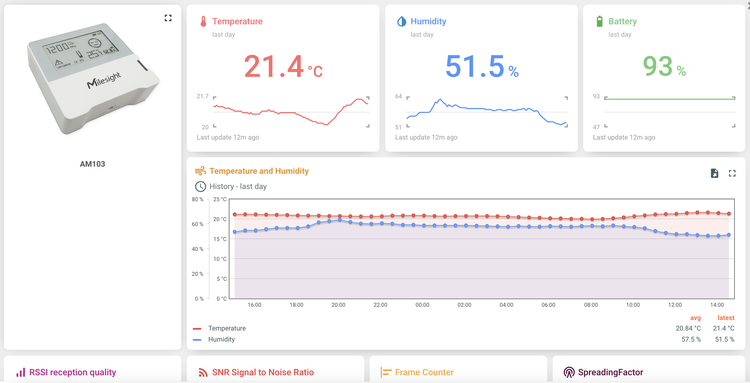Click the thermometer icon in Temperature card
The height and width of the screenshot is (383, 750).
tap(203, 22)
